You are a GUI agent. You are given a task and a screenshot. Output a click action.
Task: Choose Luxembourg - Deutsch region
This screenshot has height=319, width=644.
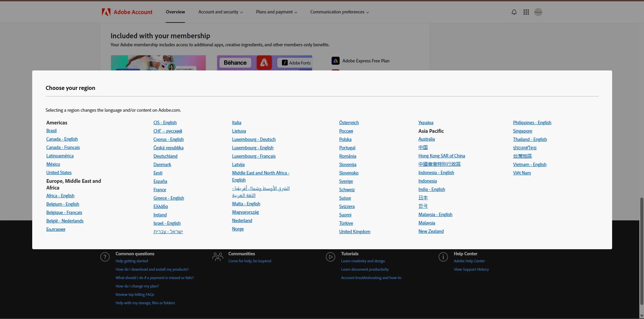[254, 140]
